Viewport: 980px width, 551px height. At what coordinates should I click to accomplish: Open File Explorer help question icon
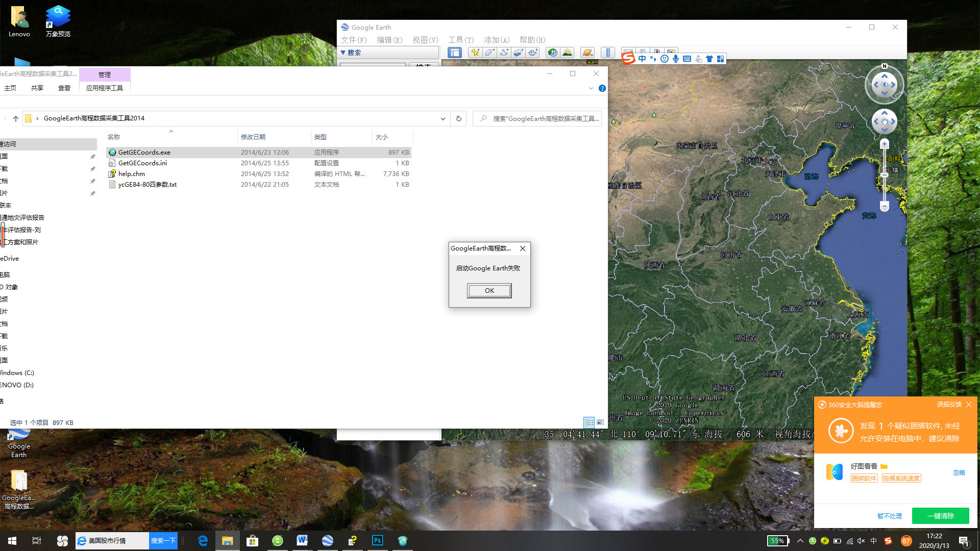602,88
